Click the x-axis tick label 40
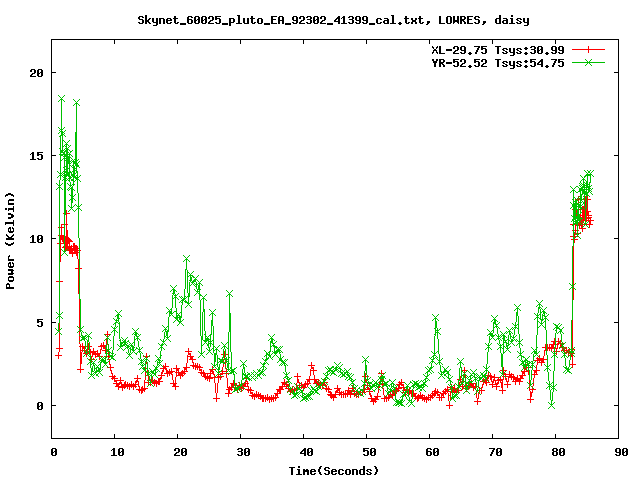640x480 pixels. (x=307, y=452)
